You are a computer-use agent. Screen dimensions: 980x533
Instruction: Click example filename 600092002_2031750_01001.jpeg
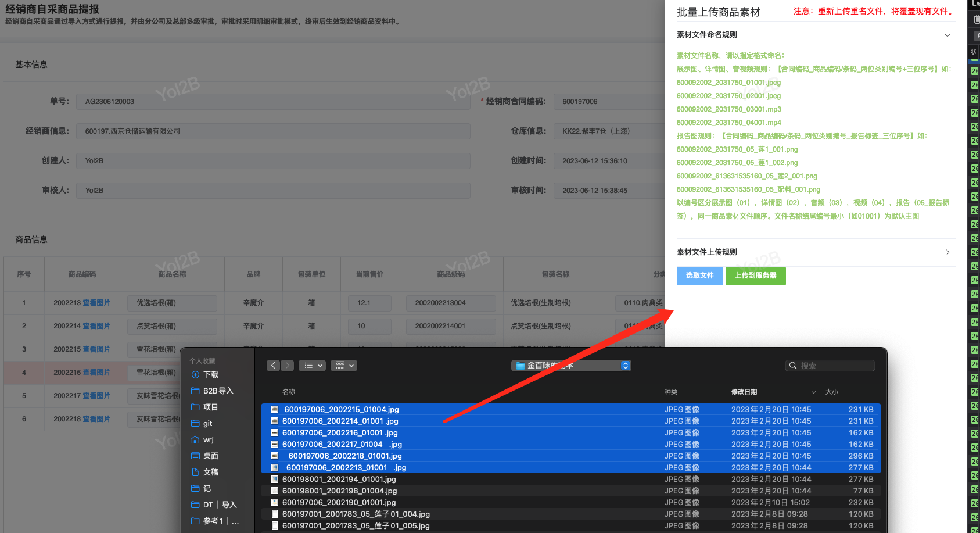point(728,83)
